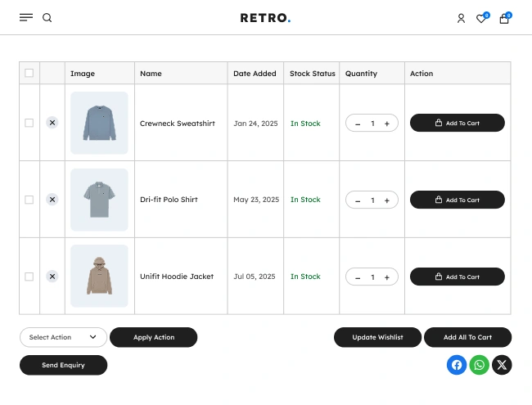Screen dimensions: 532x405
Task: Click the Stock Status column header
Action: pos(313,74)
